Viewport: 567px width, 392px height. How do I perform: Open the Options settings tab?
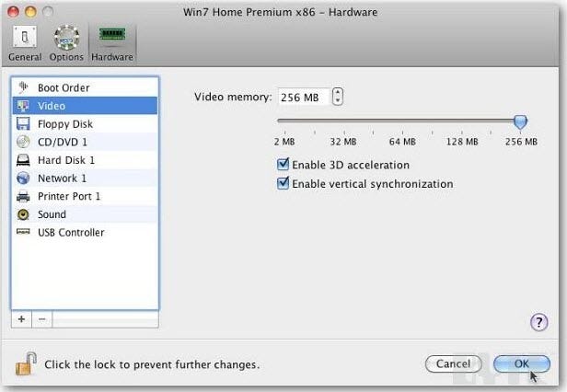pos(66,43)
